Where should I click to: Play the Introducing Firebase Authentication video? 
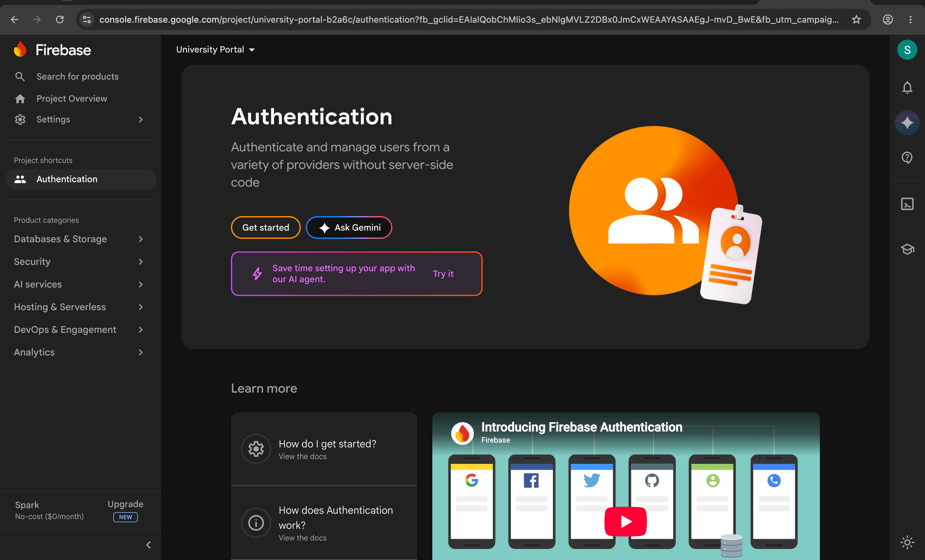coord(625,521)
